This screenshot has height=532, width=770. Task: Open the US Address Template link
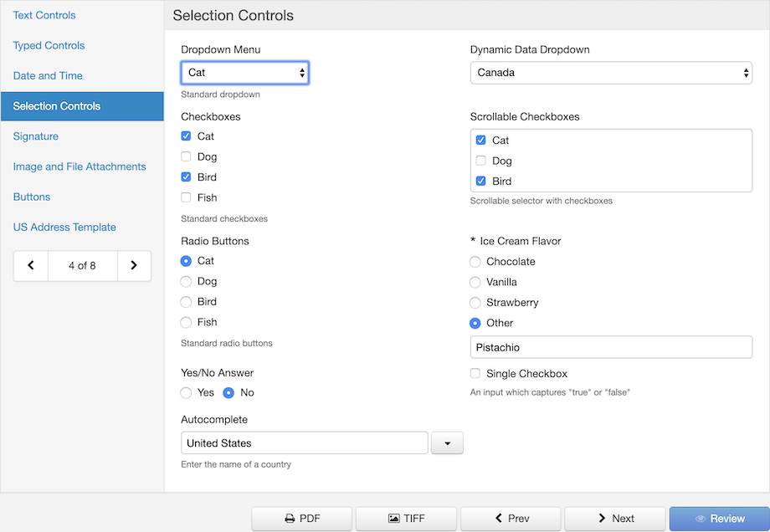(64, 228)
